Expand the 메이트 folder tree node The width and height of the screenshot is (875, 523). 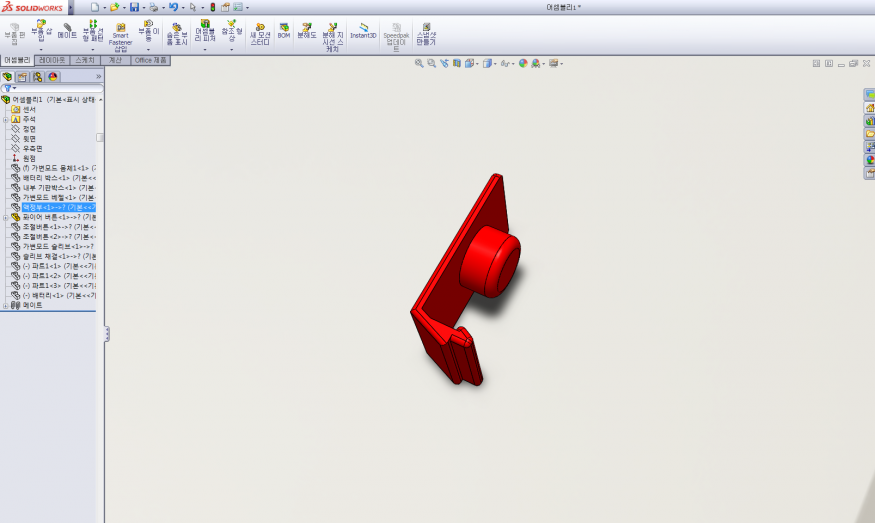click(x=6, y=305)
